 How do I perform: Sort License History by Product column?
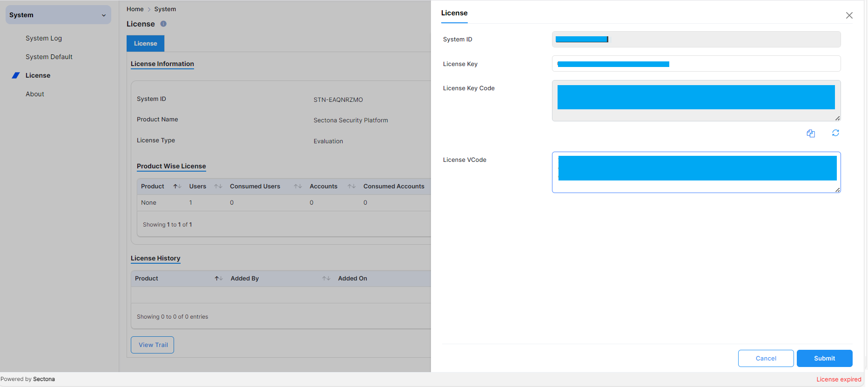click(218, 279)
